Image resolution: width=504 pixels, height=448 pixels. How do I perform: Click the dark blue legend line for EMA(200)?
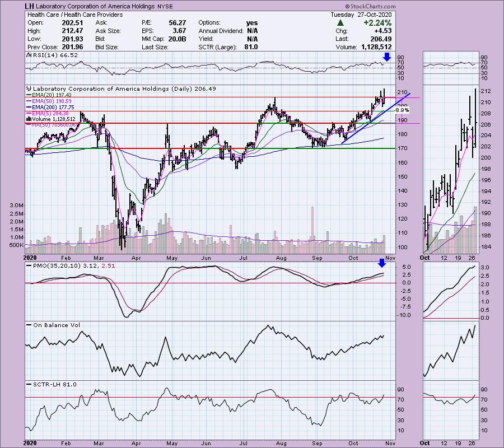click(29, 108)
